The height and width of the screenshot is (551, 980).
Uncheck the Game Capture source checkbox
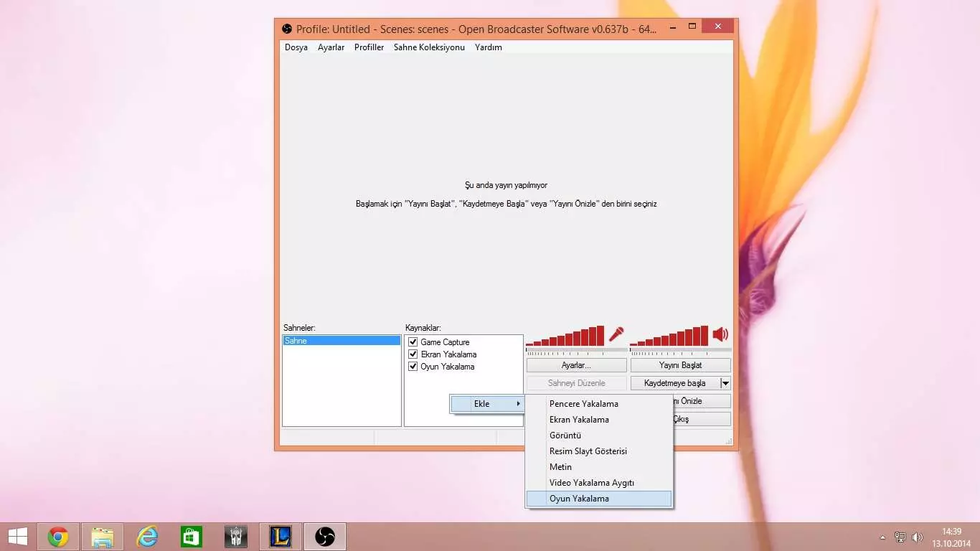[x=413, y=342]
